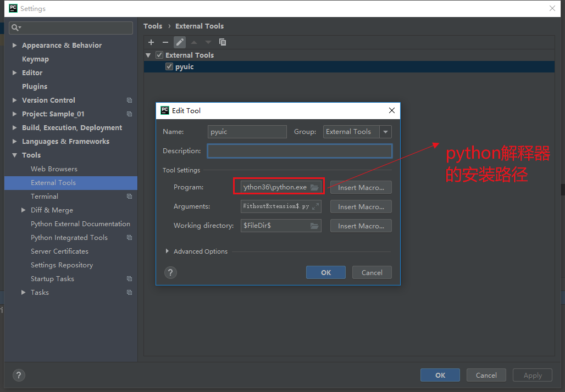Screen dimensions: 565x392
Task: Open Settings Repository page
Action: click(x=62, y=265)
